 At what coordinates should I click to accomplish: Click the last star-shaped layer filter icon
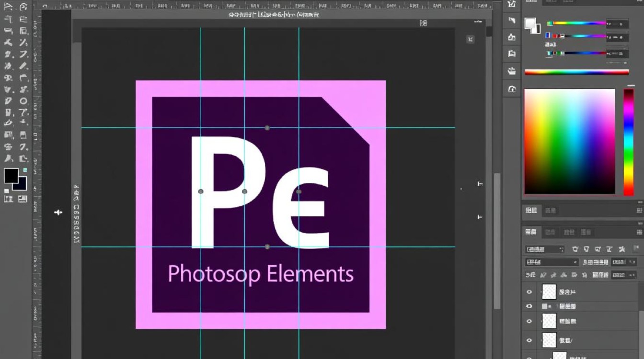(x=622, y=249)
